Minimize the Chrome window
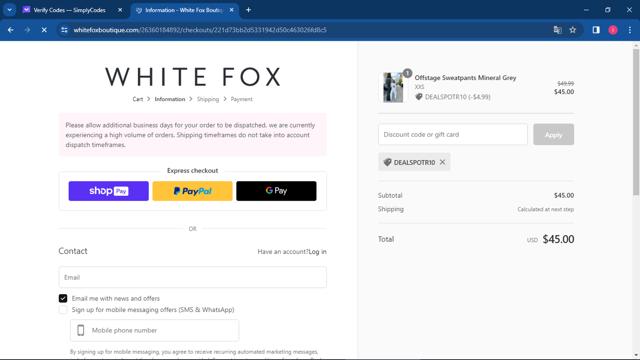The height and width of the screenshot is (360, 640). click(x=586, y=10)
